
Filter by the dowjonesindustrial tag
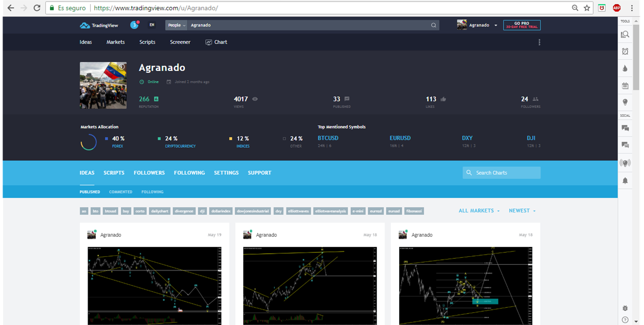click(x=253, y=211)
